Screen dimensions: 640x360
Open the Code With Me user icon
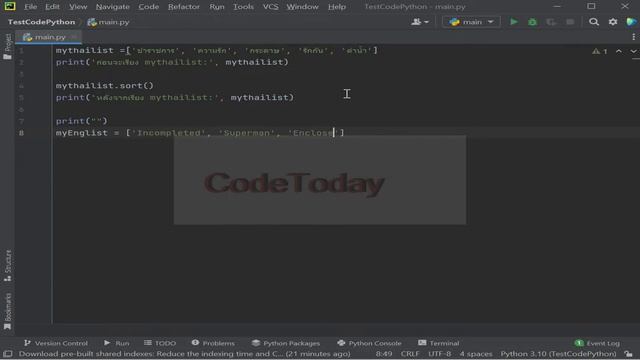coord(420,22)
